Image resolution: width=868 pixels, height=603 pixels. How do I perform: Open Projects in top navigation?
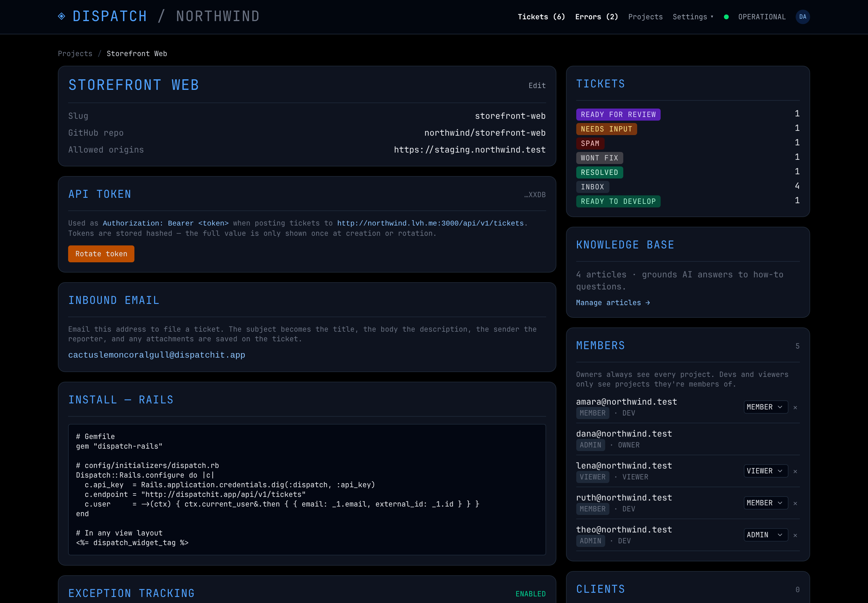[x=645, y=17]
